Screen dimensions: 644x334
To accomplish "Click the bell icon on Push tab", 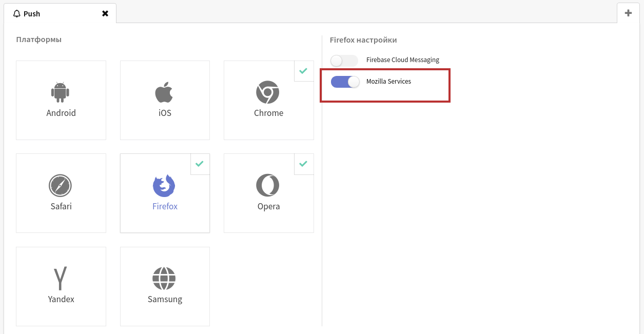I will [x=17, y=14].
